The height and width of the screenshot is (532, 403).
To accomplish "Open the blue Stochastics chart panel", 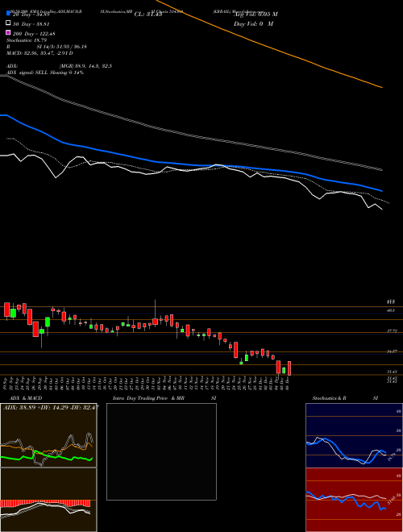I will 354,435.
